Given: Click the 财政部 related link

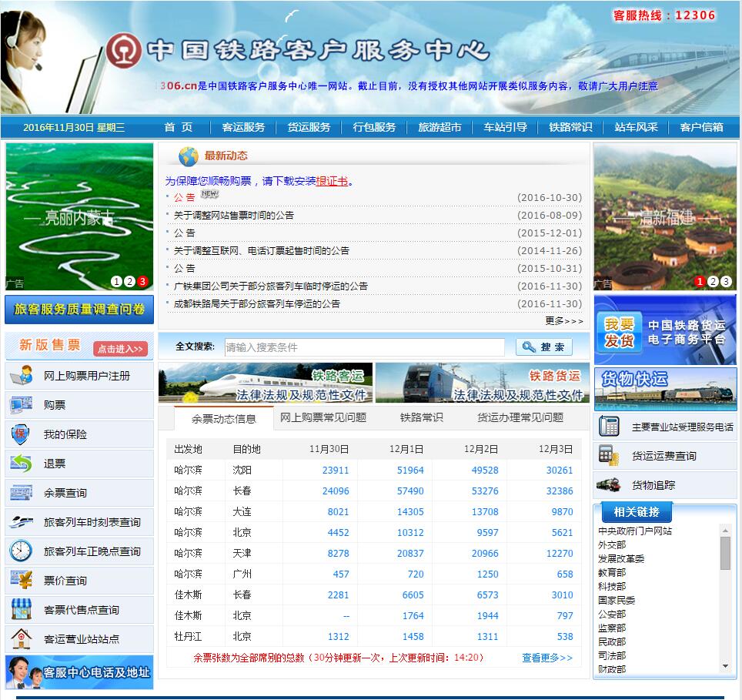Looking at the screenshot, I should tap(612, 668).
